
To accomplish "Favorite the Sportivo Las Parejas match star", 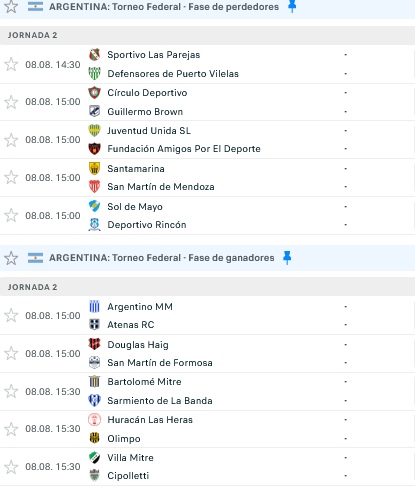I will coord(11,64).
